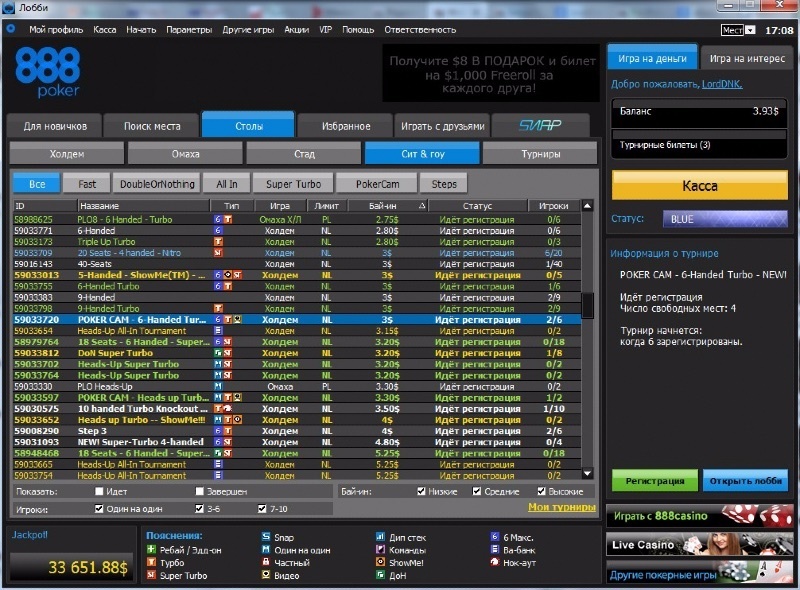Open the Мои турниры link

(x=560, y=508)
